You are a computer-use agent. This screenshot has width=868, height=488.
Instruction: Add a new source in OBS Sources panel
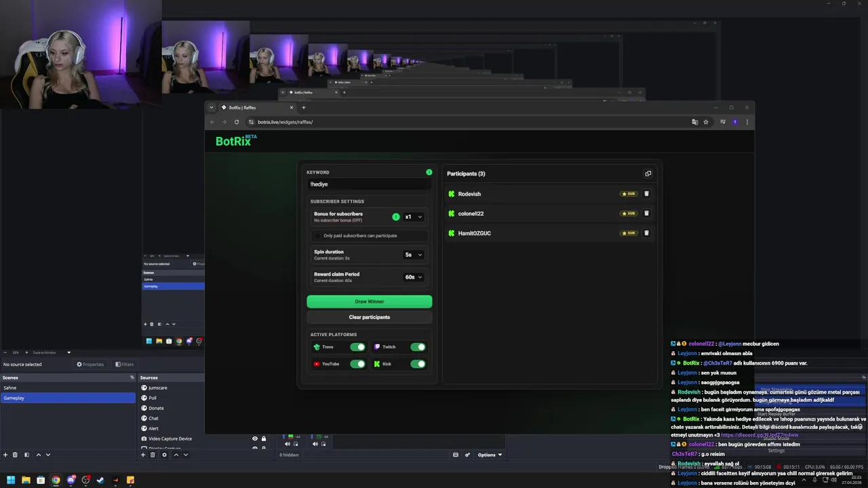[x=143, y=455]
